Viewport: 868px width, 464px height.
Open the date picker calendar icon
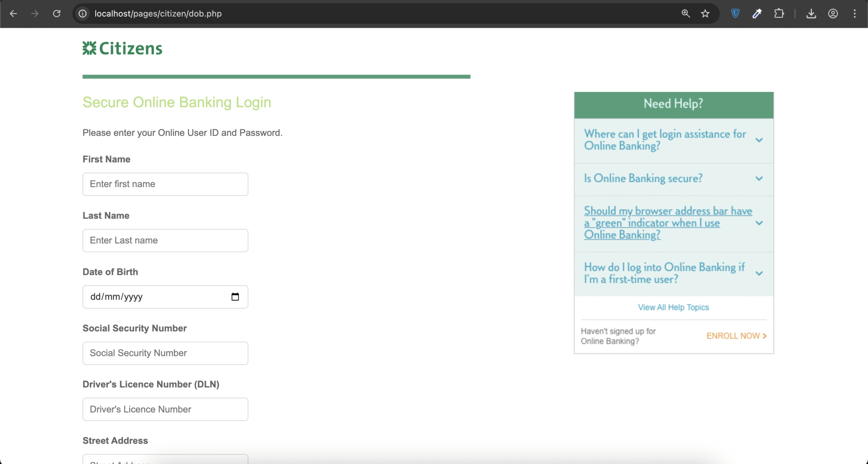click(x=235, y=297)
